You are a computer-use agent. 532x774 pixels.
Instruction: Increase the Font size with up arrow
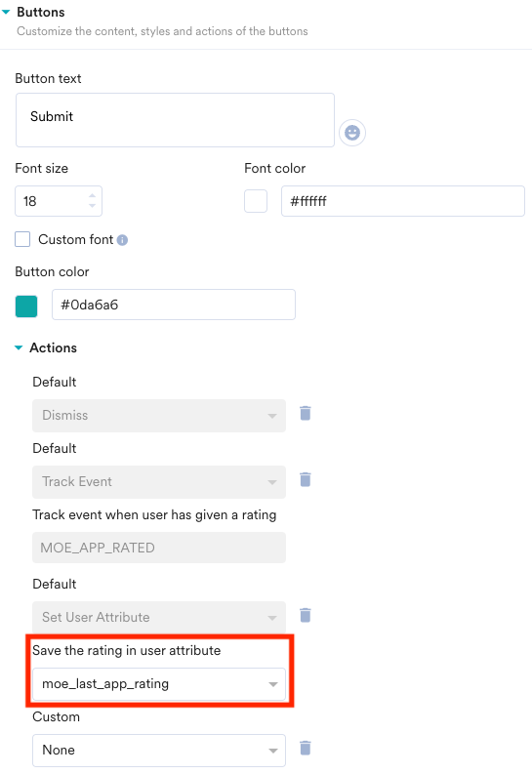pyautogui.click(x=93, y=196)
